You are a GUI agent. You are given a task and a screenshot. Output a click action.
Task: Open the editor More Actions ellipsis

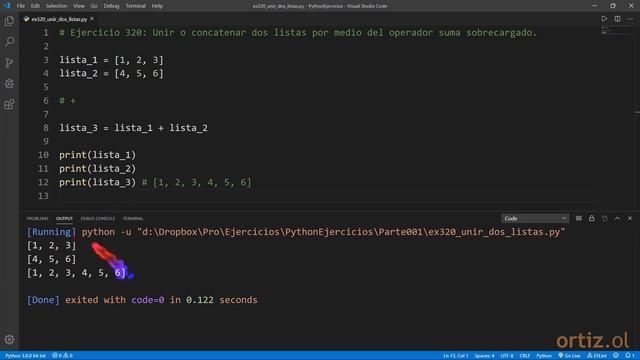coord(630,19)
